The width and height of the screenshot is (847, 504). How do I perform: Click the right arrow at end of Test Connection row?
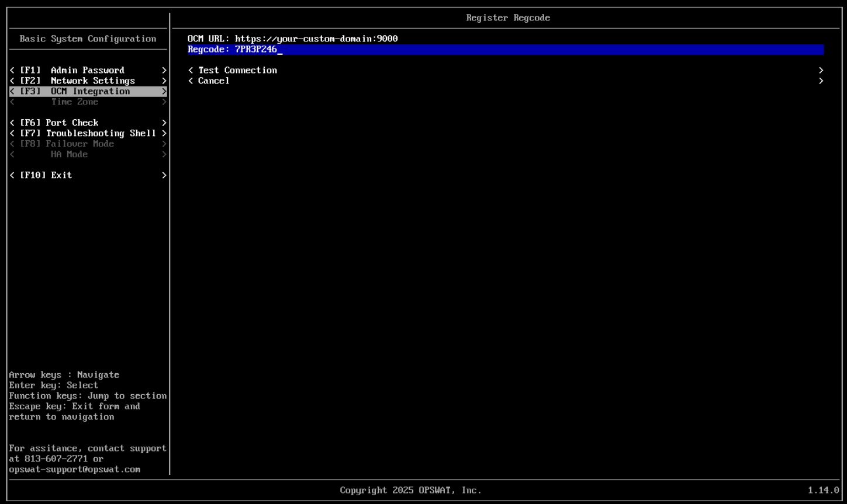[x=821, y=70]
